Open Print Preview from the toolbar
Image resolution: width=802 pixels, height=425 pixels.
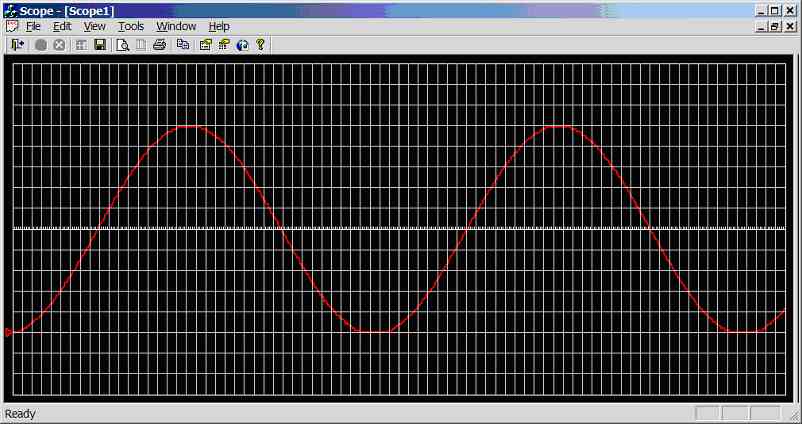122,45
